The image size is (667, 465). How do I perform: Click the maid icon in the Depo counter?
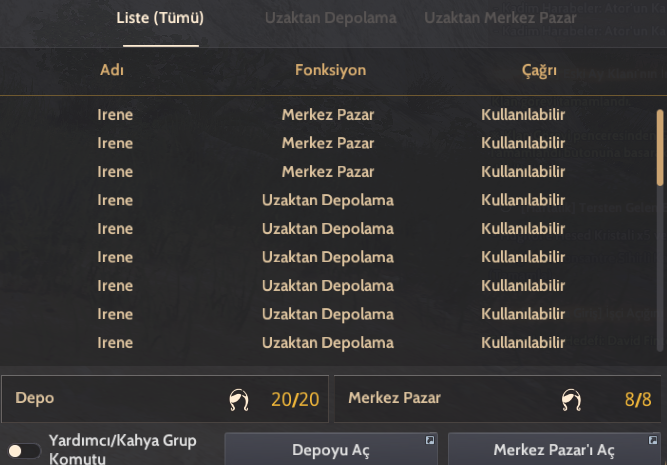239,400
